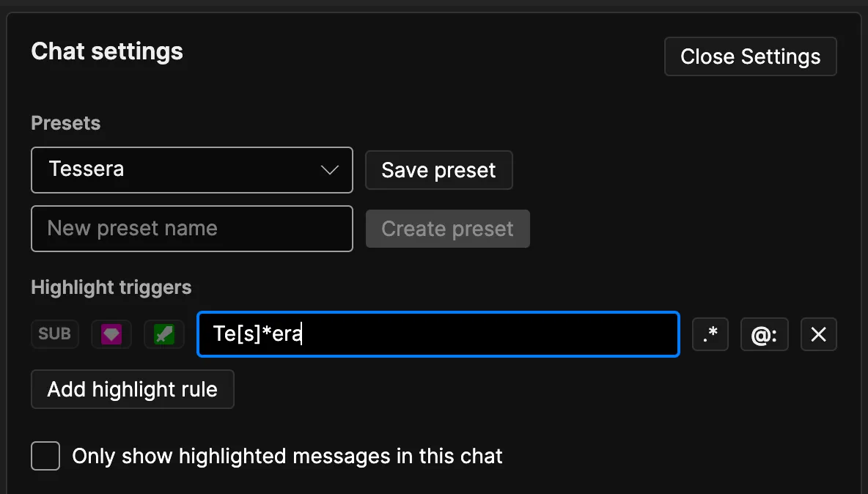Toggle the SUB subscriber badge filter
The image size is (868, 494).
55,334
